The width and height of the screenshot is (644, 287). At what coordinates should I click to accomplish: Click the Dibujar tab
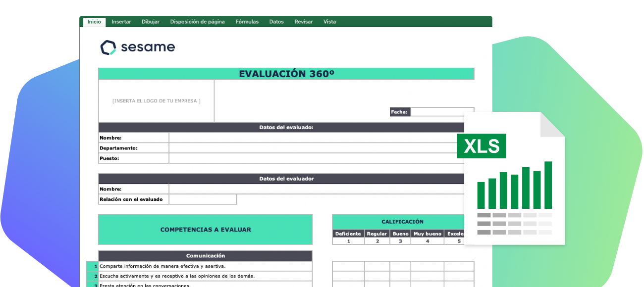(x=150, y=22)
